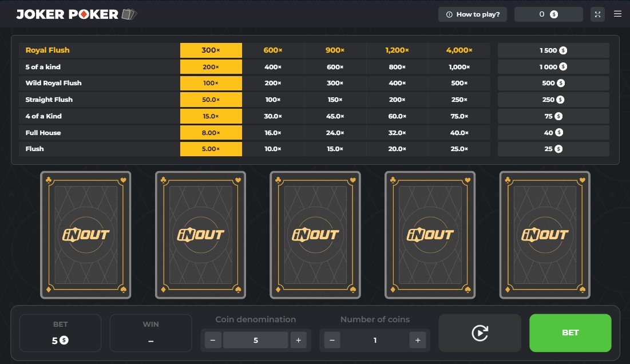
Task: Click the coin denomination value field
Action: [x=255, y=340]
